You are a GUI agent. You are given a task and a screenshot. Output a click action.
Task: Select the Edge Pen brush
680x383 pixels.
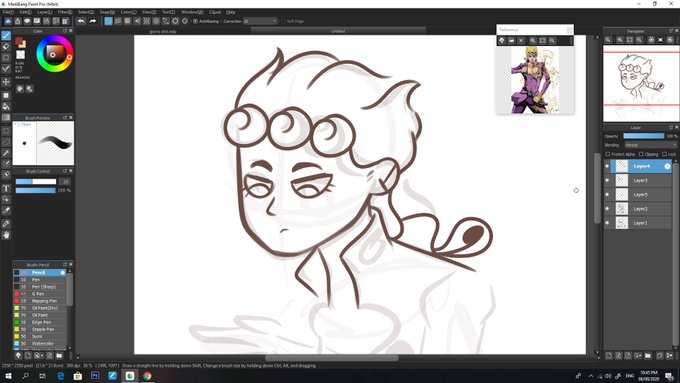tap(39, 322)
